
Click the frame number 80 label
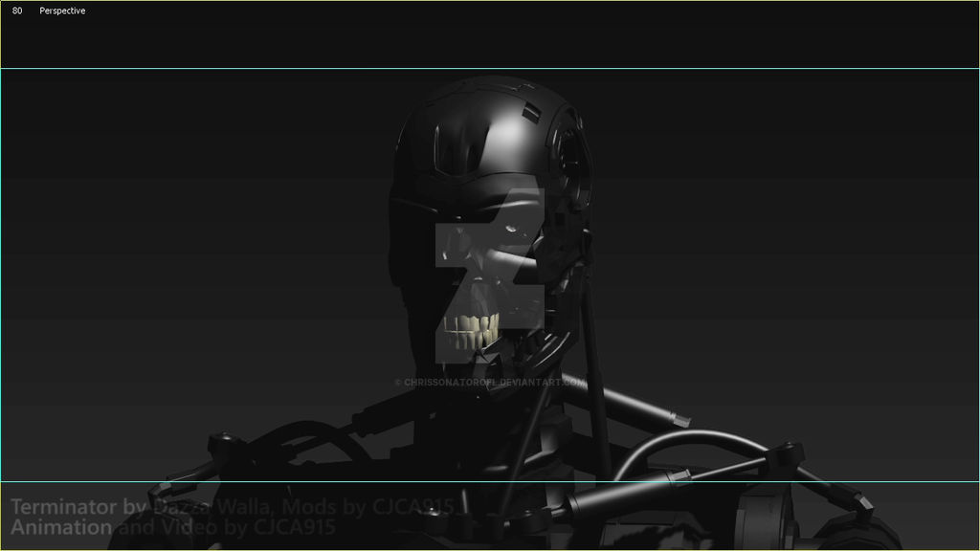[x=17, y=11]
